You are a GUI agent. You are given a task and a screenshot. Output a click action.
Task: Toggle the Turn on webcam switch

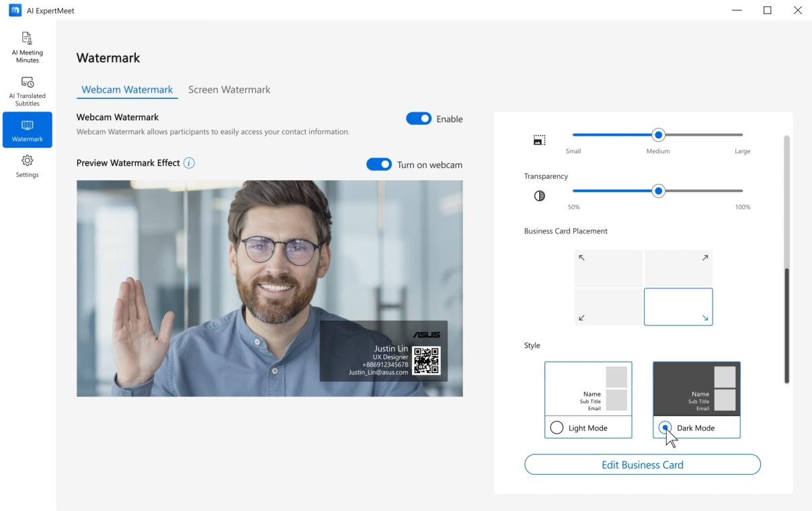tap(379, 165)
